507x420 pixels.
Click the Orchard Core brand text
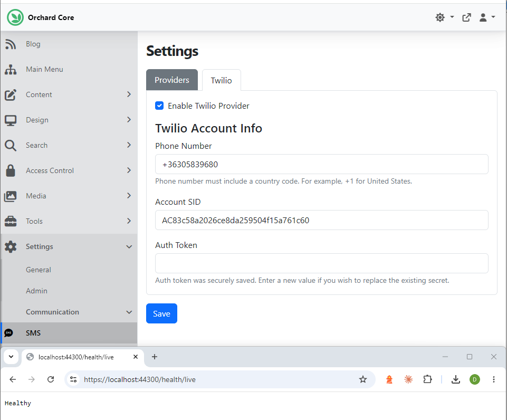pyautogui.click(x=51, y=17)
